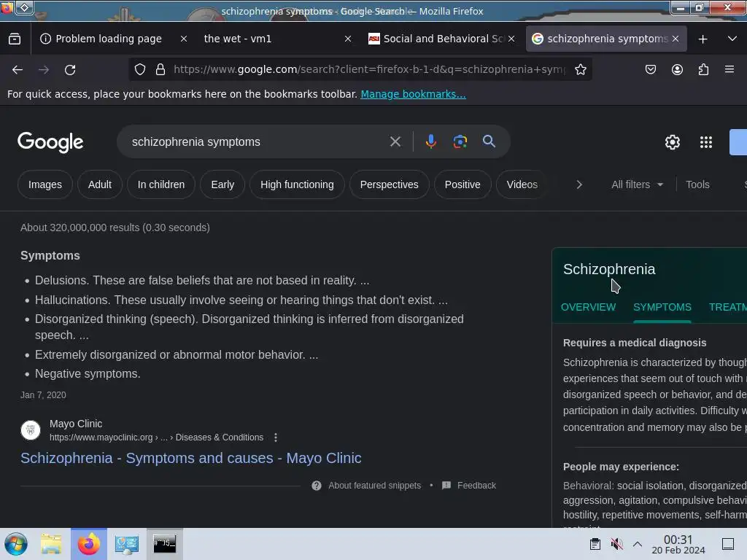Close the schizophrenia symptoms tab

[x=676, y=39]
